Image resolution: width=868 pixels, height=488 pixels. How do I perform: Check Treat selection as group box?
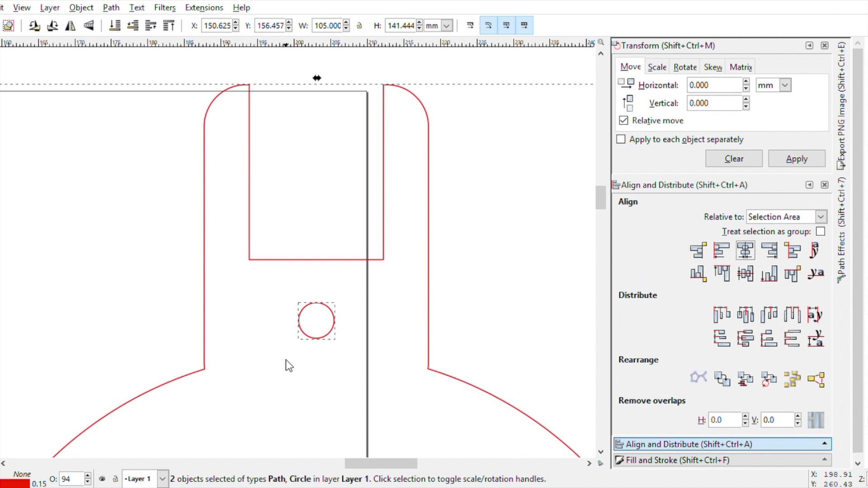[x=821, y=231]
